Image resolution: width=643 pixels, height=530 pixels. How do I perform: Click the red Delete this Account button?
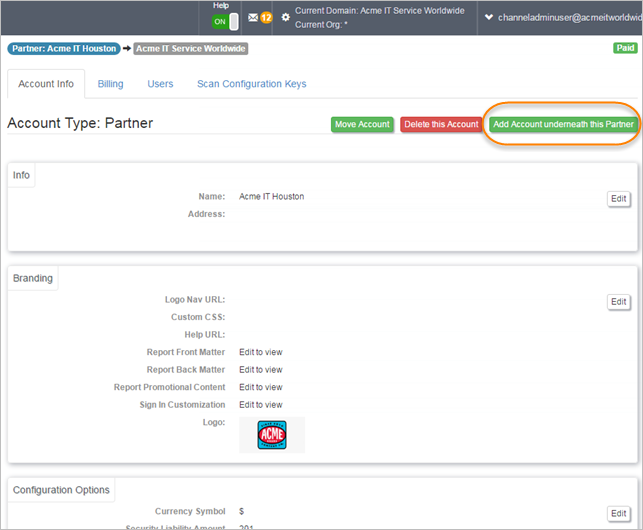pyautogui.click(x=441, y=124)
